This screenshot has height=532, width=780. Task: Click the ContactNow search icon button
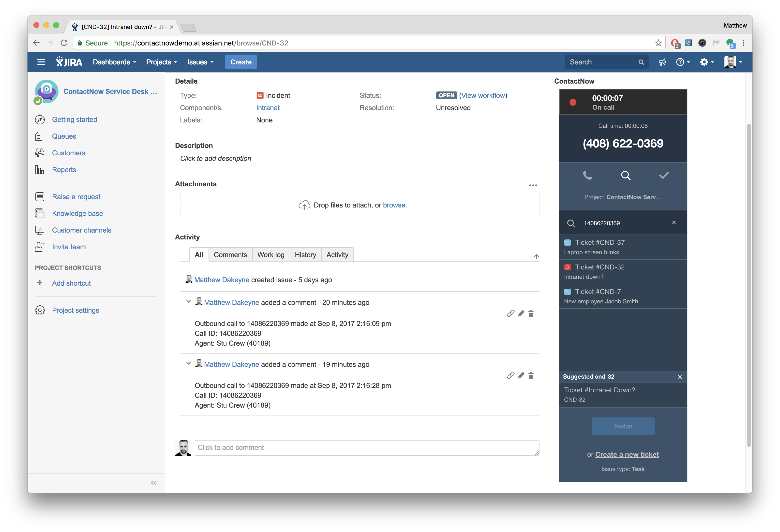[x=626, y=175]
